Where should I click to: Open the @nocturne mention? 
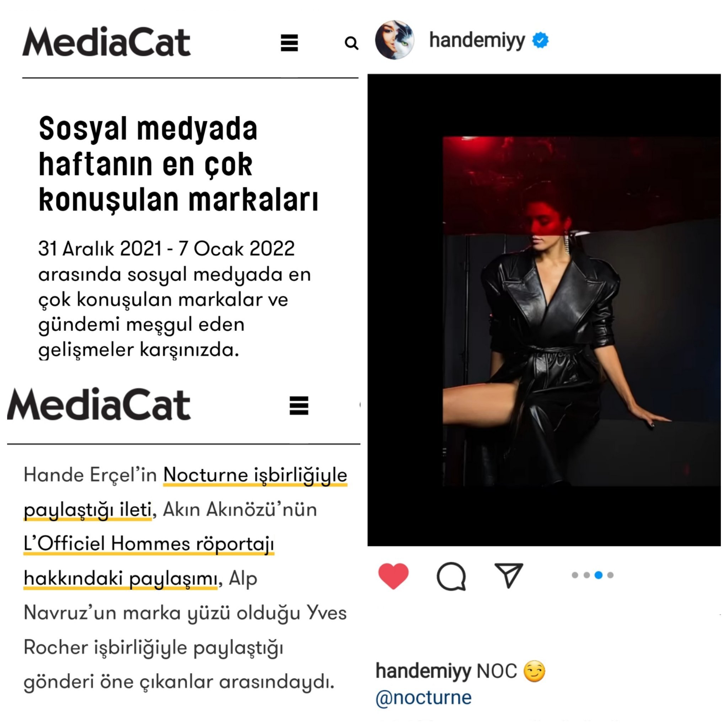point(423,697)
